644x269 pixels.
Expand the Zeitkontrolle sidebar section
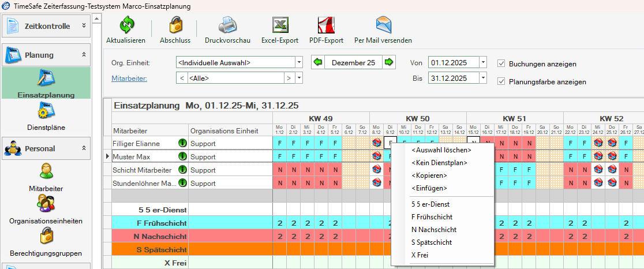click(x=84, y=25)
